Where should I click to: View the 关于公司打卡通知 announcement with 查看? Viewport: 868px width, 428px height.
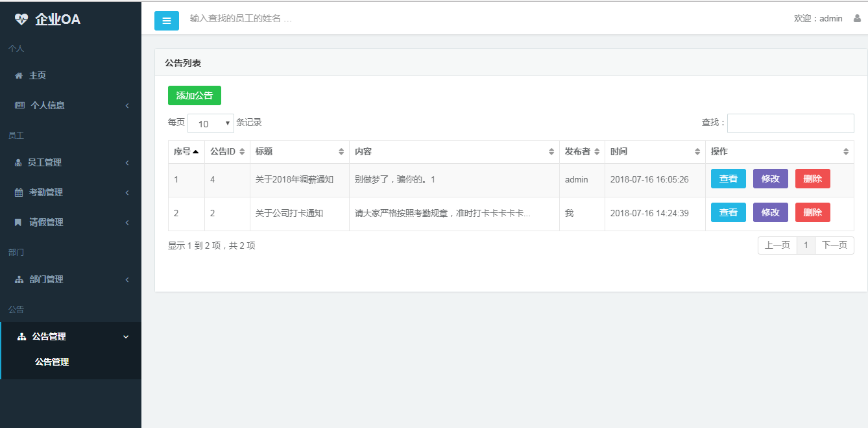[729, 212]
